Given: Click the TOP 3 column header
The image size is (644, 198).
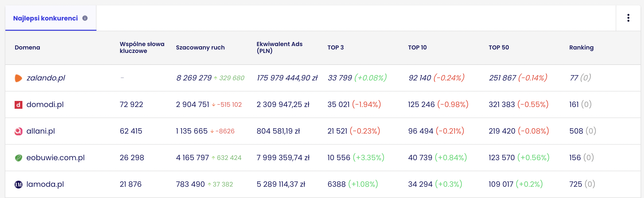Looking at the screenshot, I should coord(335,48).
